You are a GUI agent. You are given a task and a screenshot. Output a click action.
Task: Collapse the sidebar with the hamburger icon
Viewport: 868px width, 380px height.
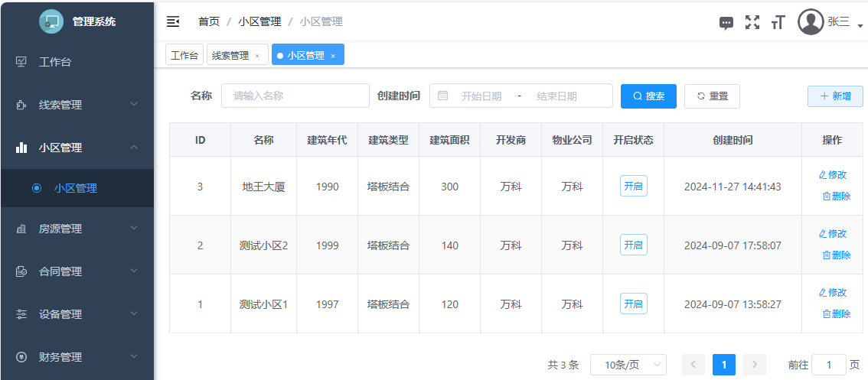click(x=173, y=21)
